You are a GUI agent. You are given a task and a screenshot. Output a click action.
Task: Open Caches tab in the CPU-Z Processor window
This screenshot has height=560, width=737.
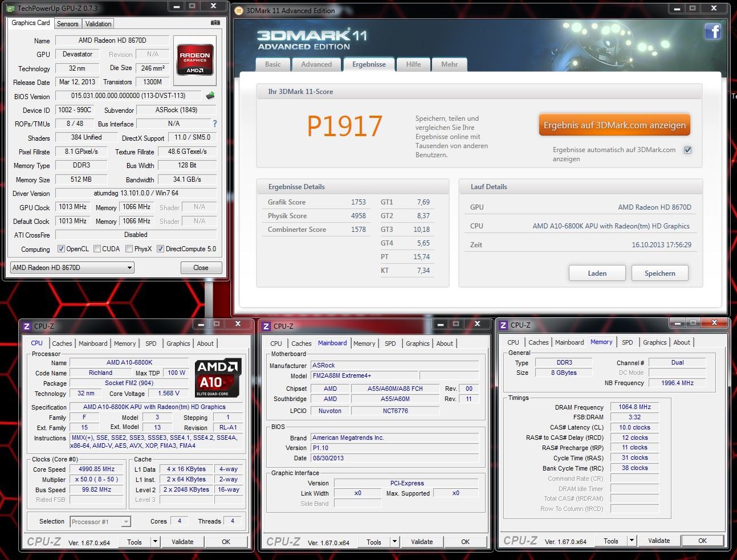coord(62,344)
